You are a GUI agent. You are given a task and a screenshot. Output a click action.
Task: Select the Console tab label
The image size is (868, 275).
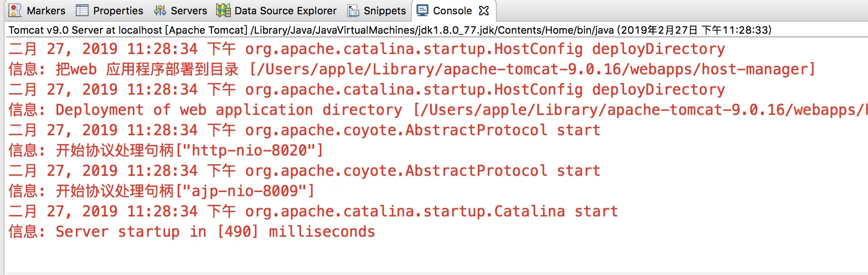tap(452, 11)
